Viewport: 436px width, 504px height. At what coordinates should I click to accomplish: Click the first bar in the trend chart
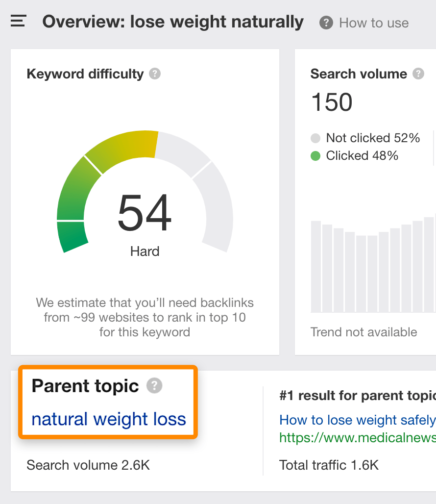pyautogui.click(x=316, y=266)
